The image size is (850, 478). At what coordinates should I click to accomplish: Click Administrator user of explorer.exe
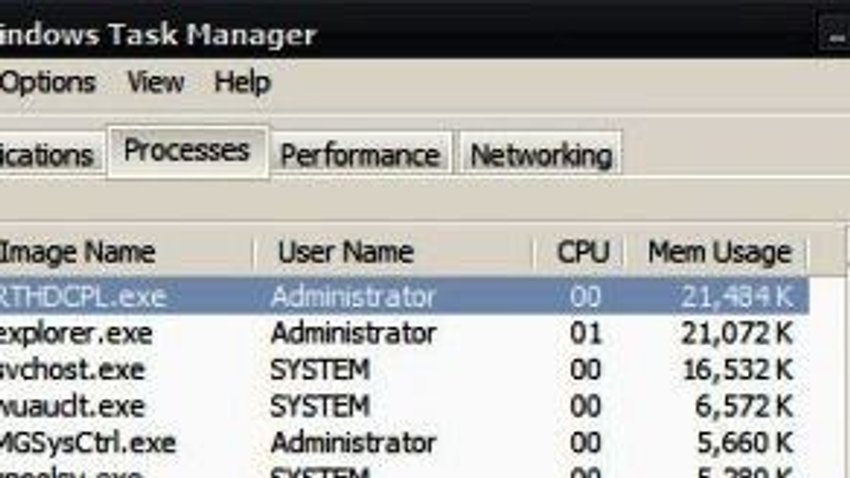[x=353, y=333]
